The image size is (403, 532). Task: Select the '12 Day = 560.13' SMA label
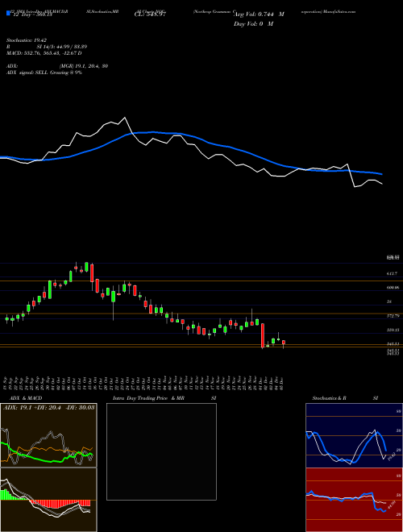[31, 15]
